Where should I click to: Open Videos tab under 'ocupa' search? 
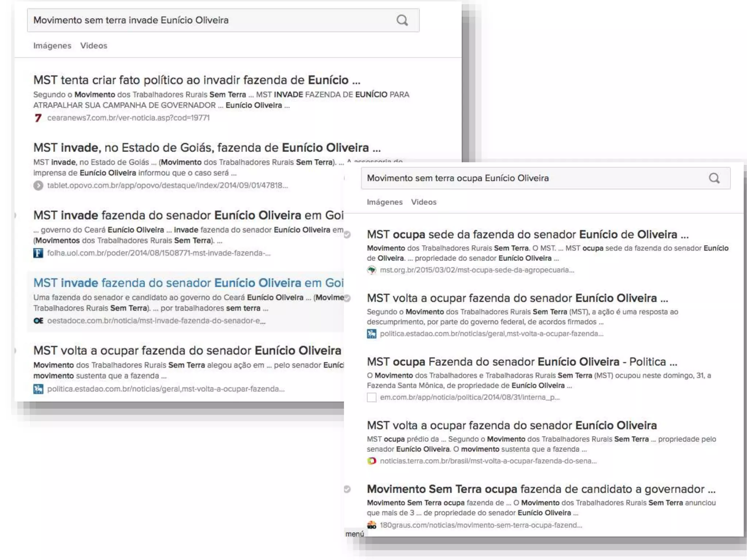(423, 202)
